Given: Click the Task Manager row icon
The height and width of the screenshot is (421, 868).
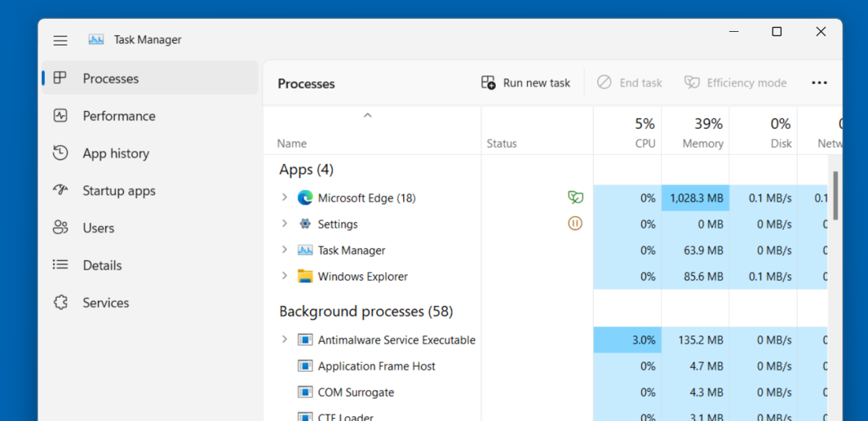Looking at the screenshot, I should tap(305, 251).
